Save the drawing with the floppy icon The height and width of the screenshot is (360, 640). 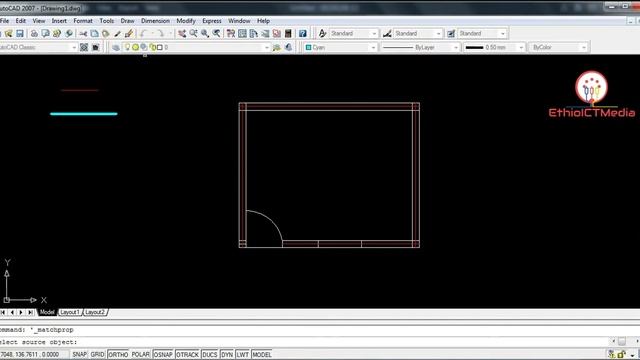tap(20, 33)
